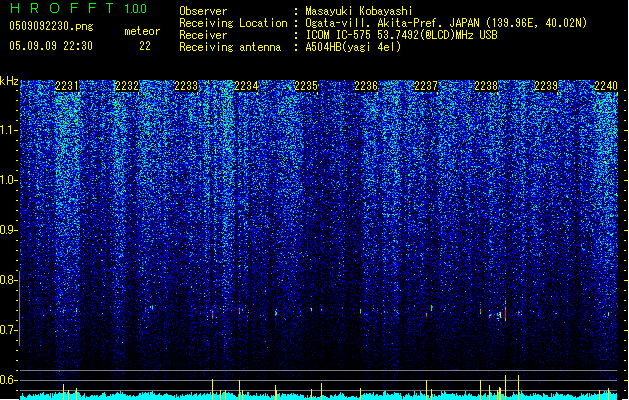This screenshot has height=400, width=629.
Task: Click the 2236 time marker
Action: point(366,86)
